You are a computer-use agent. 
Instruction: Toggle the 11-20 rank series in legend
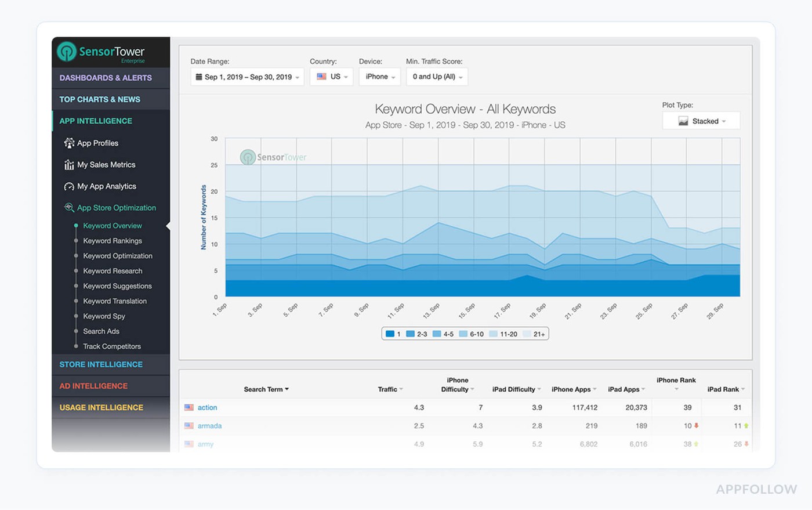point(503,334)
